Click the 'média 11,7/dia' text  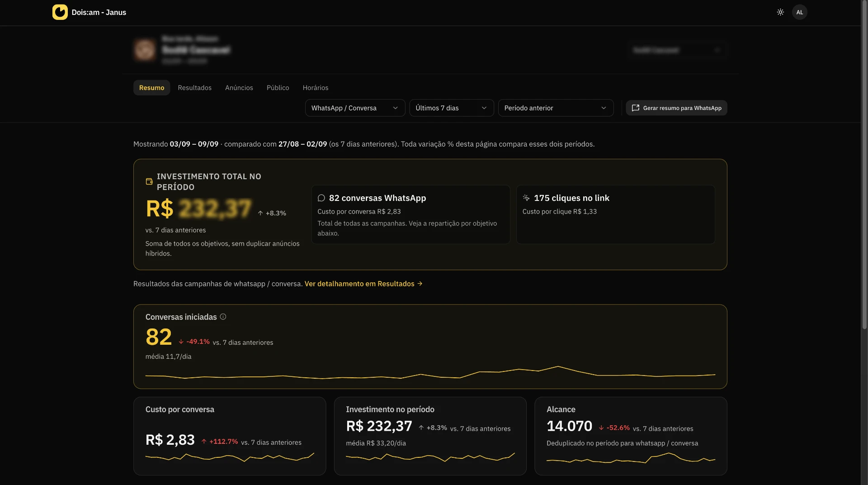coord(168,357)
